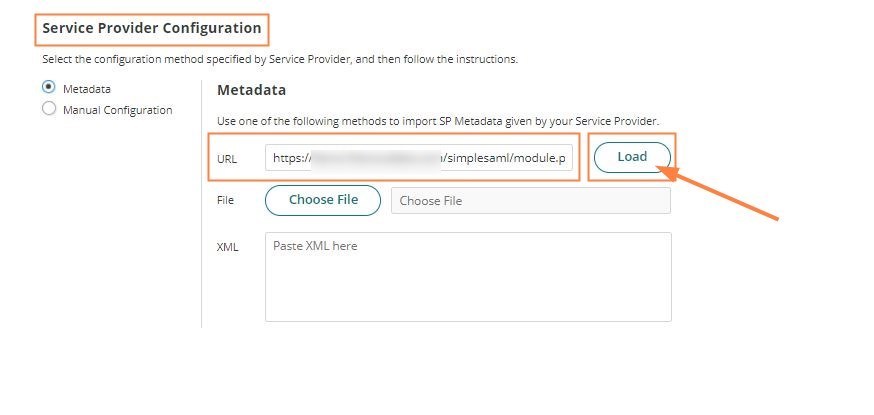The height and width of the screenshot is (415, 874).
Task: Select the Metadata radio button
Action: pyautogui.click(x=49, y=88)
